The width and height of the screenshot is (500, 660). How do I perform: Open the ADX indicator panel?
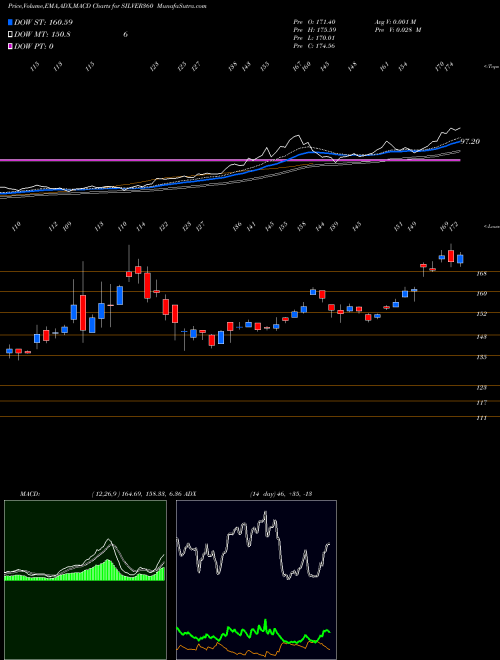tap(256, 580)
